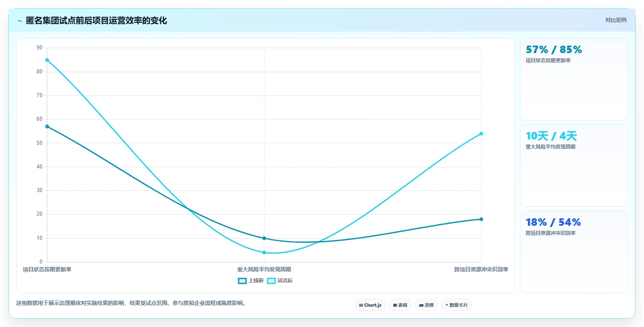Click the y-axis value 0
Image resolution: width=644 pixels, height=327 pixels.
click(41, 262)
